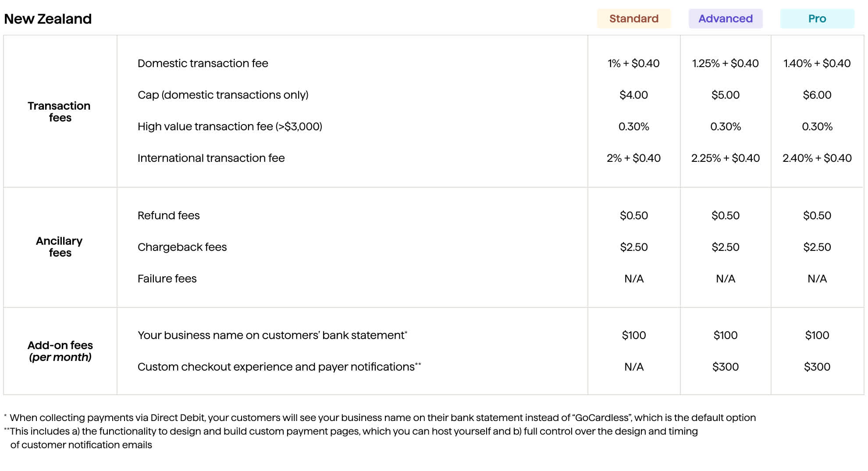This screenshot has width=868, height=471.
Task: Click business name on bank statement label
Action: 272,335
